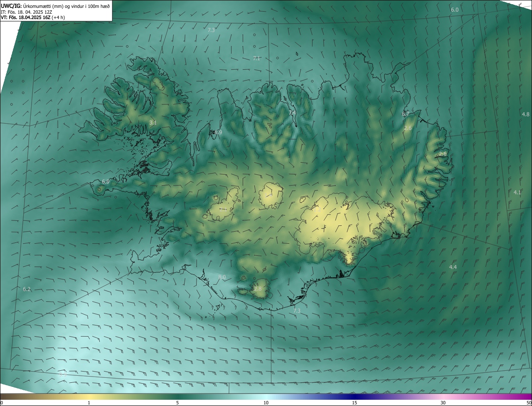Click the 5 tick on color scale
This screenshot has width=532, height=406.
click(x=177, y=403)
